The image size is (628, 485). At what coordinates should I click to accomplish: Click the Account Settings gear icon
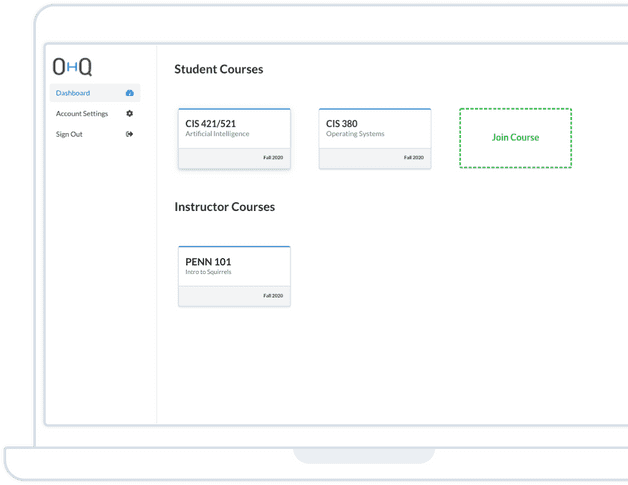coord(130,114)
